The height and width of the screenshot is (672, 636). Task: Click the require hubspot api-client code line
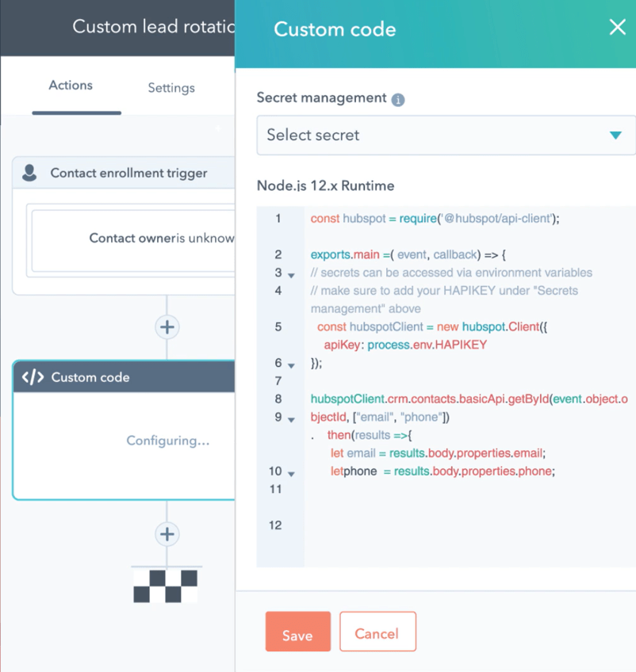[435, 219]
